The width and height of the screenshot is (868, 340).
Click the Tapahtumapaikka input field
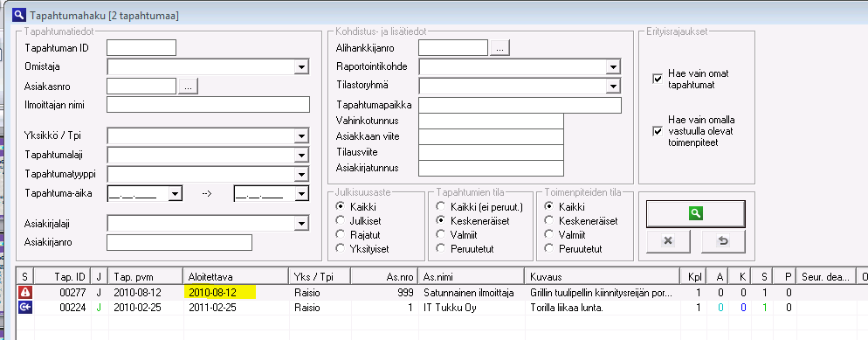pos(520,105)
